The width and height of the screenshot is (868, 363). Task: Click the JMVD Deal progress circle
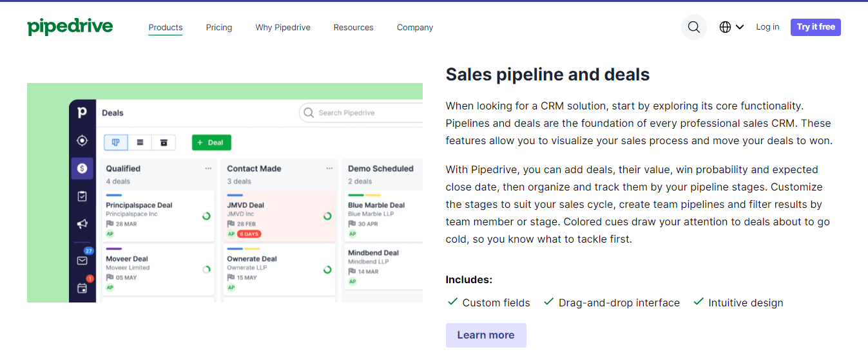click(327, 216)
